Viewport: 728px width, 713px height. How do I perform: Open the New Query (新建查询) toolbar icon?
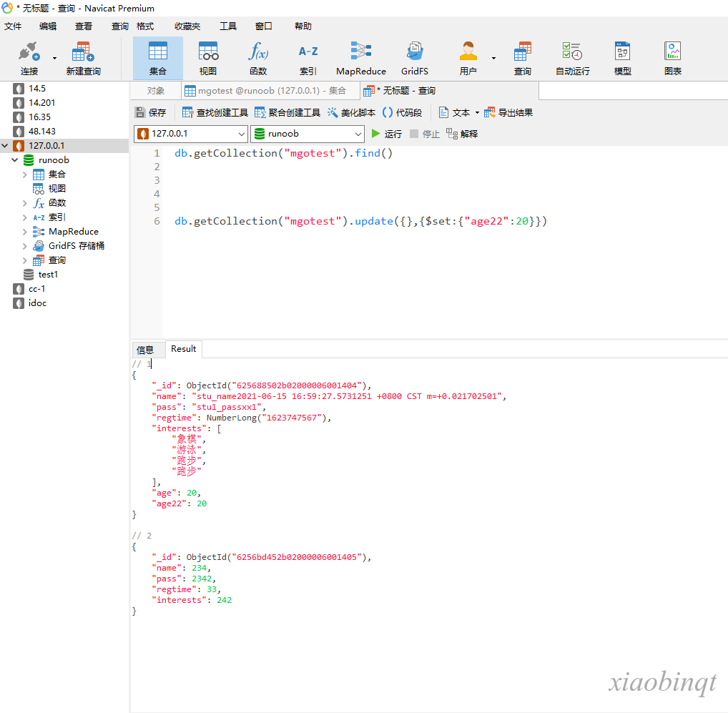click(83, 51)
